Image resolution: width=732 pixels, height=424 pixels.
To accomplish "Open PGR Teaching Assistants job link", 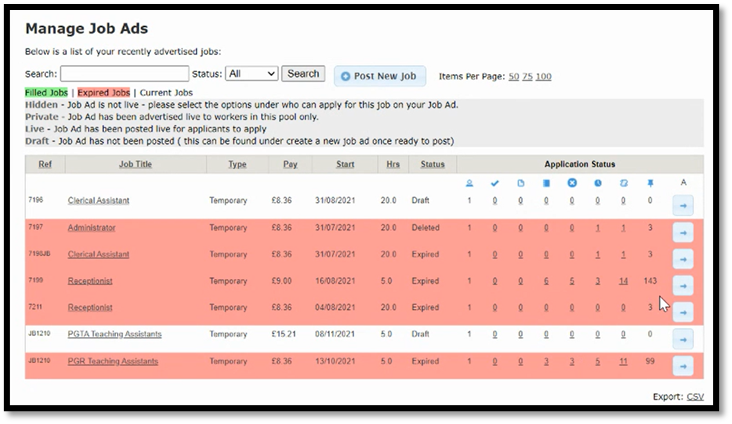I will [x=113, y=361].
